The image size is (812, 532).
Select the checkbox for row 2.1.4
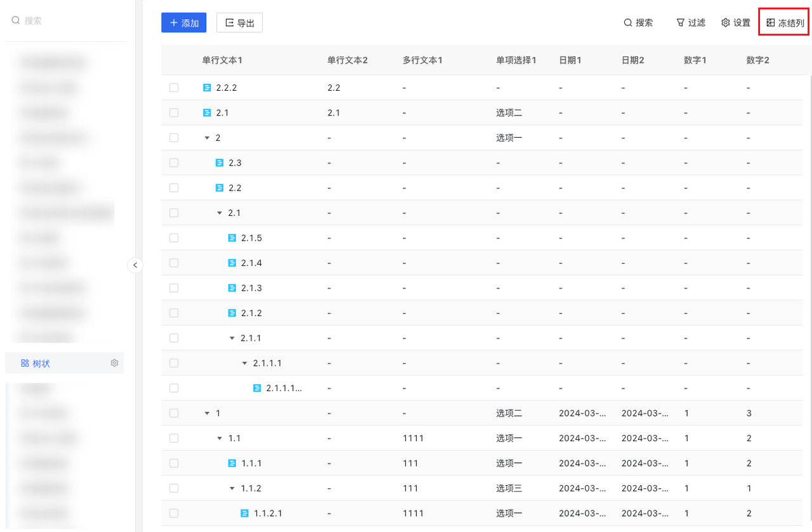(174, 263)
